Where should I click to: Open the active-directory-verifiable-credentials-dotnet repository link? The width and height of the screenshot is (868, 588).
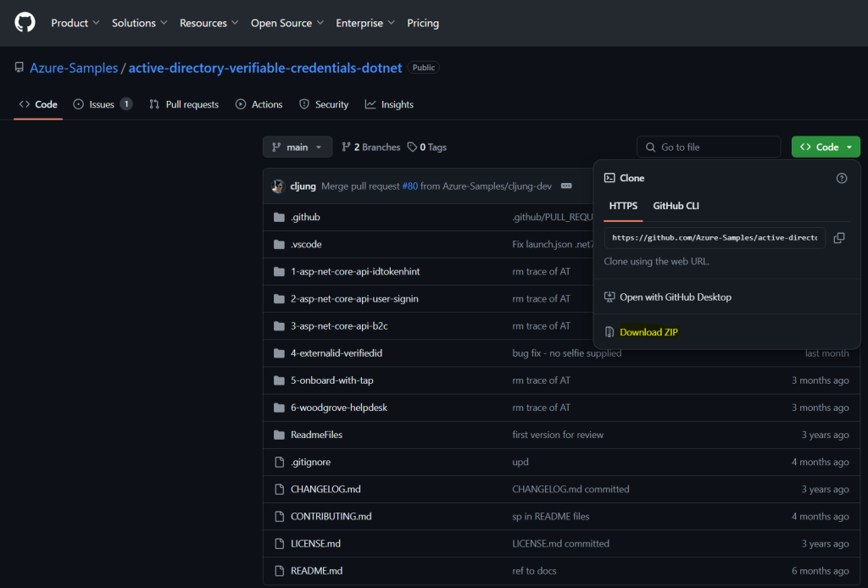click(265, 68)
